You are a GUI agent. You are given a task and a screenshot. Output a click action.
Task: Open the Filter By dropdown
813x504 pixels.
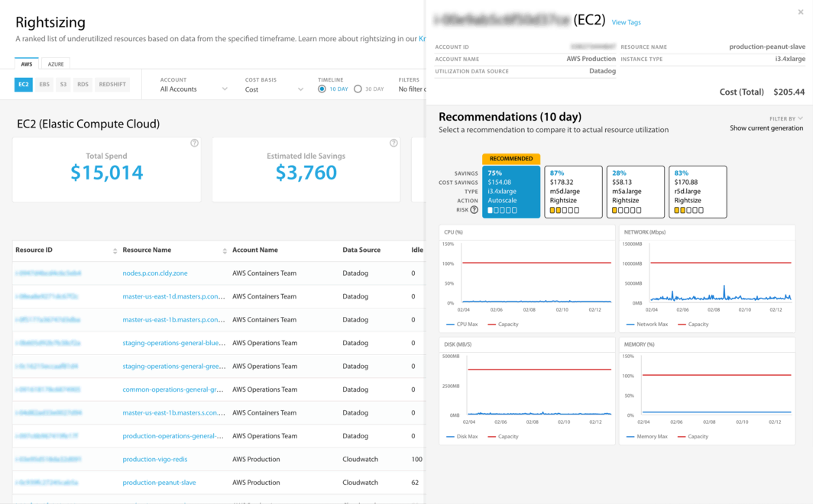[x=785, y=118]
